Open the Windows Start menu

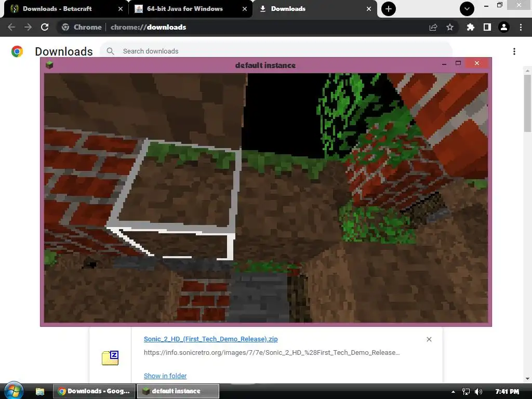click(x=14, y=391)
